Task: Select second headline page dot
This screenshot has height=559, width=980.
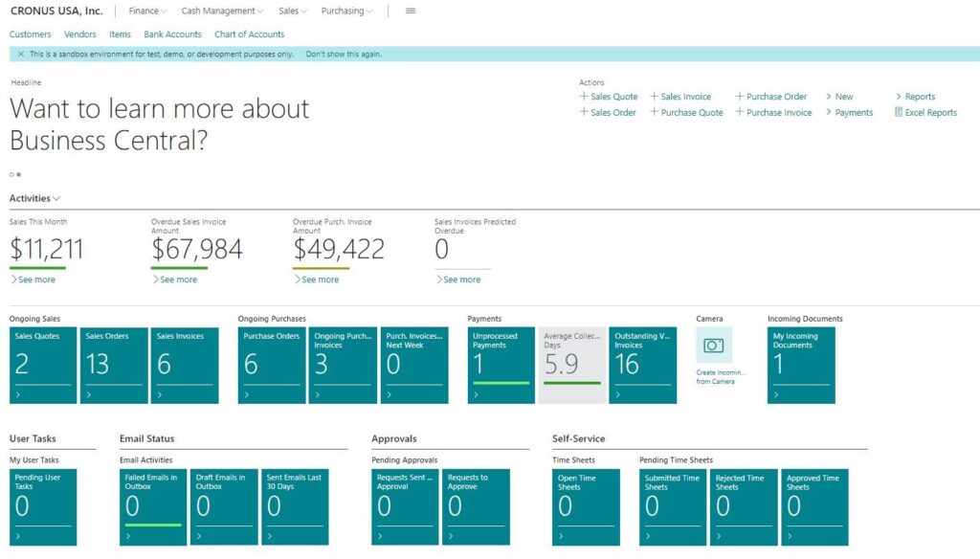Action: click(x=19, y=174)
